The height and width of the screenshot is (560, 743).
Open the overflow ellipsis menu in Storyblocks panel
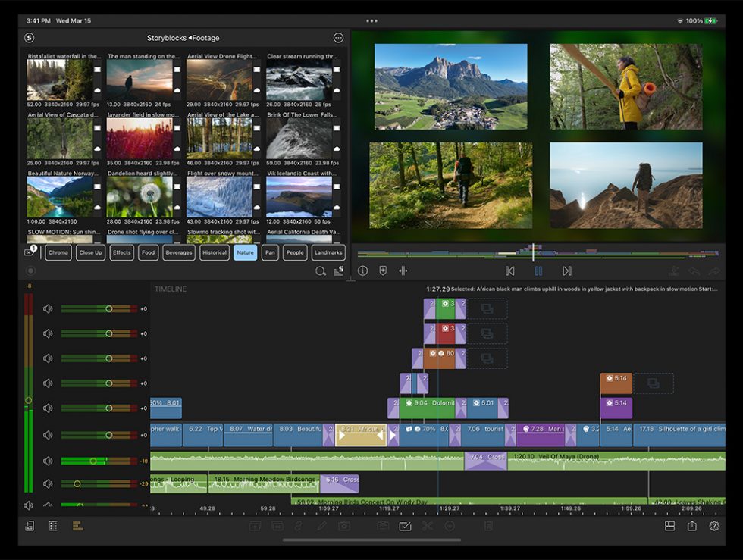tap(338, 37)
